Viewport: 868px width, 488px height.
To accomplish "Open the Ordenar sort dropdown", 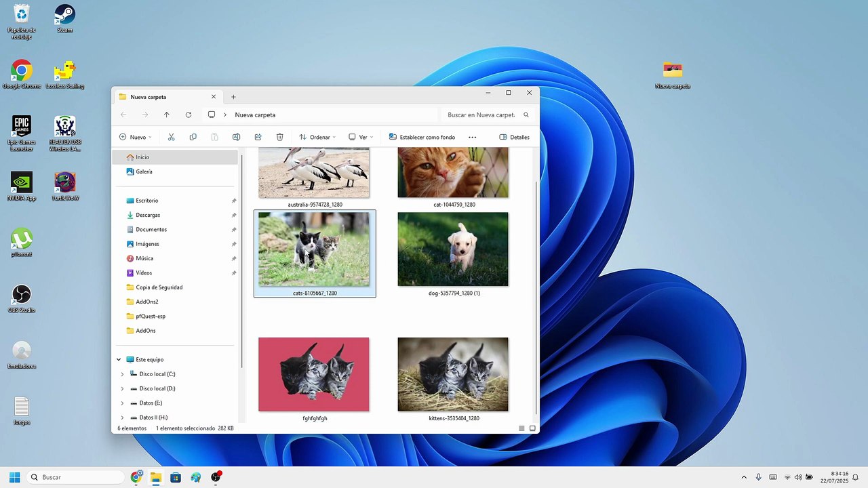I will click(x=317, y=137).
